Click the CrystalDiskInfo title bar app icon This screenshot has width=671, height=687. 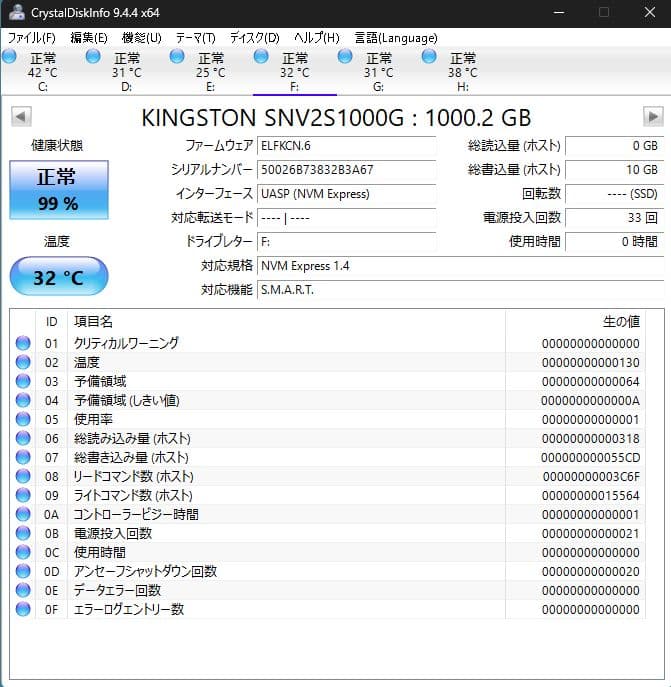pos(17,12)
